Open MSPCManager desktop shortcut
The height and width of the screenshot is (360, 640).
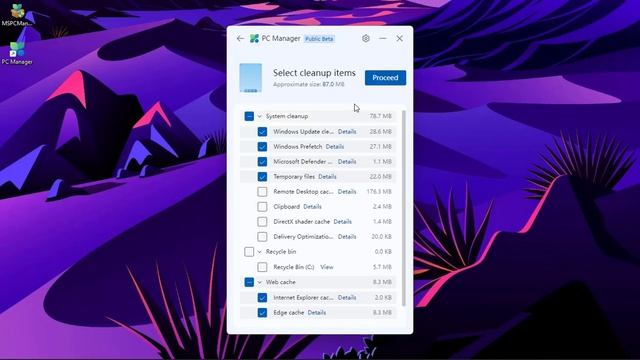[17, 15]
